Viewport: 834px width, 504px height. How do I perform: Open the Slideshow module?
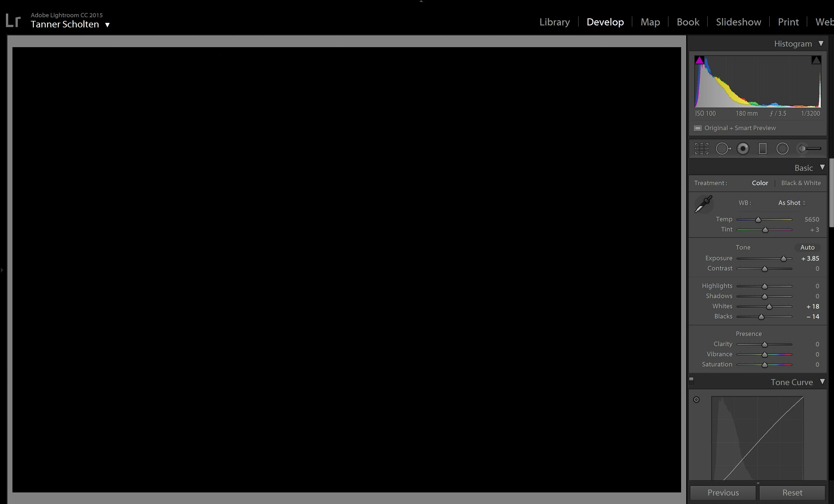coord(738,22)
